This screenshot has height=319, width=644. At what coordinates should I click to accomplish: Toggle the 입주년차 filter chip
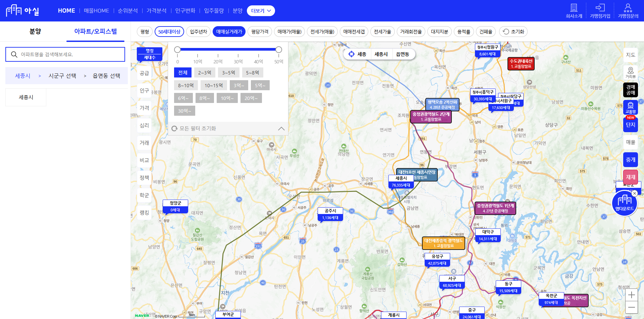click(198, 32)
